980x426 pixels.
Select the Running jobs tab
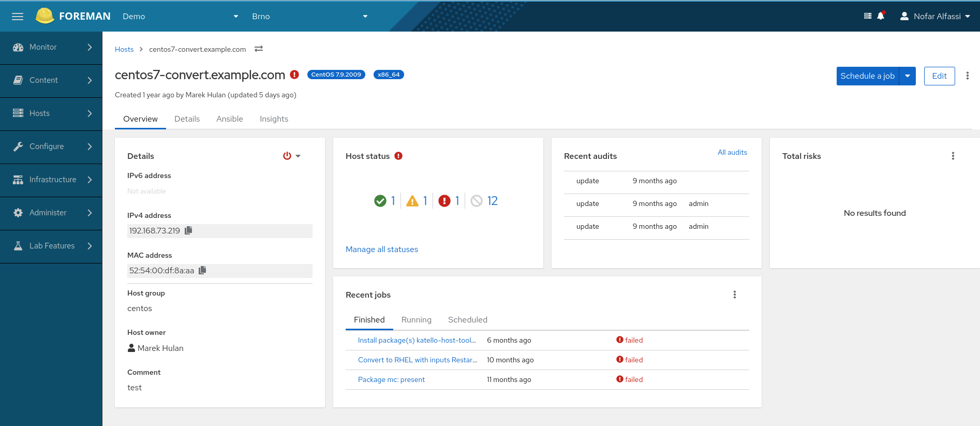pyautogui.click(x=417, y=319)
